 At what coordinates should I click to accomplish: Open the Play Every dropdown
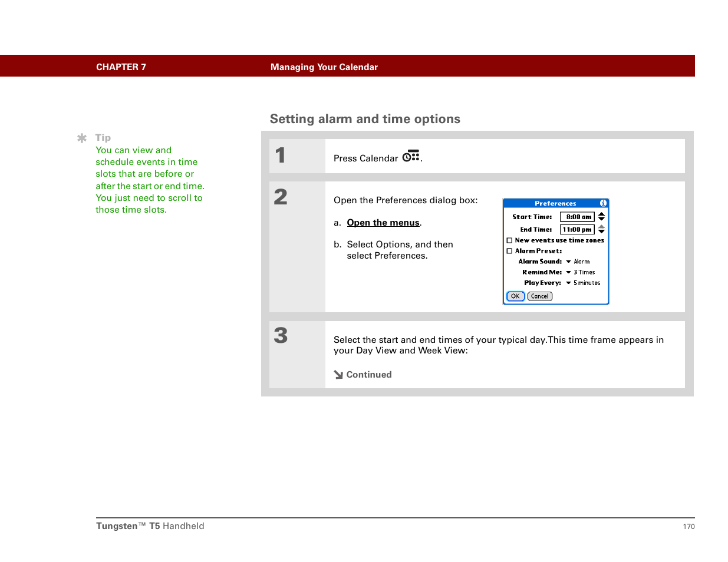pos(583,283)
